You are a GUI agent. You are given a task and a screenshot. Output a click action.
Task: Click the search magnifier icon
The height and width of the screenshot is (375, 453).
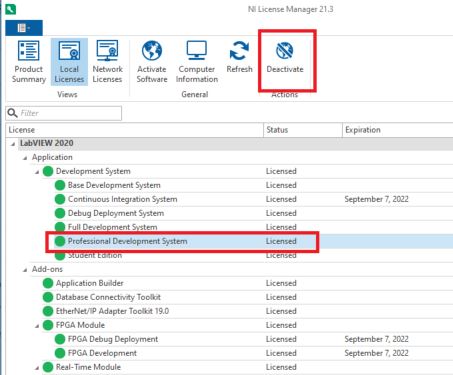click(12, 113)
